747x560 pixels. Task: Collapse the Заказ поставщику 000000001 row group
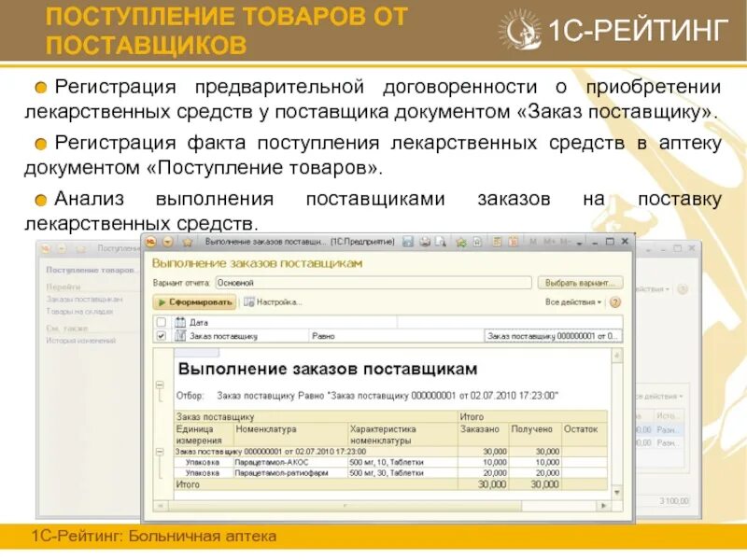160,451
